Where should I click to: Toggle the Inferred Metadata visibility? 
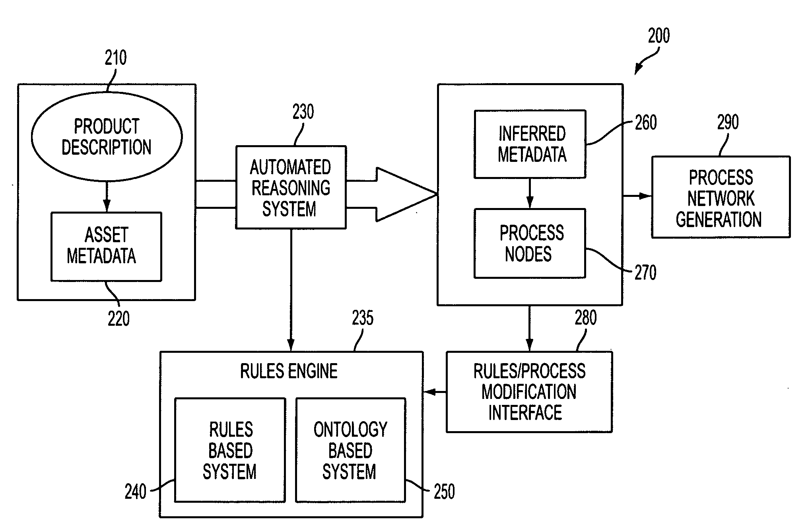point(516,130)
